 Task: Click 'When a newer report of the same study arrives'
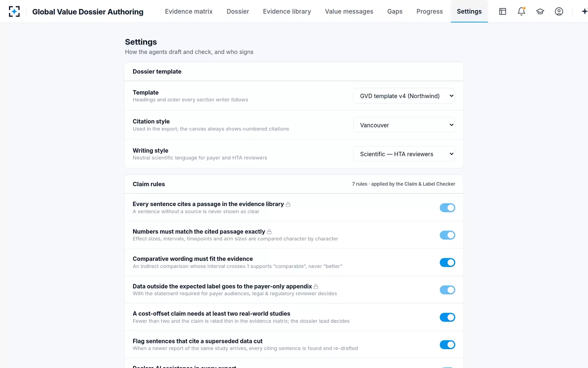245,348
